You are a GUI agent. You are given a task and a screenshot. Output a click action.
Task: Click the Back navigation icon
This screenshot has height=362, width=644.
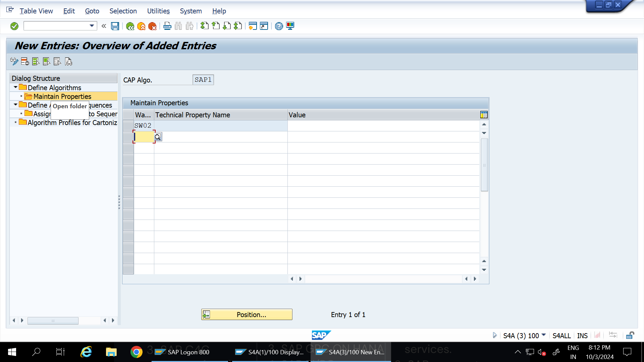tap(130, 26)
